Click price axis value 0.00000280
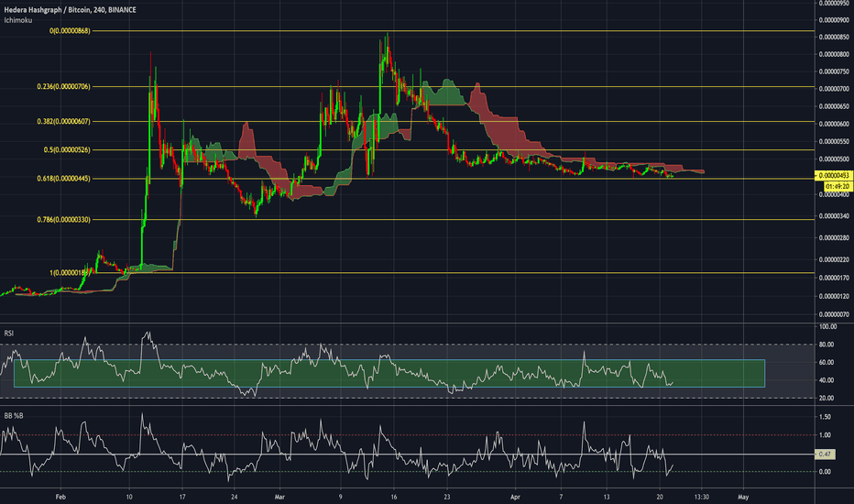 [833, 238]
